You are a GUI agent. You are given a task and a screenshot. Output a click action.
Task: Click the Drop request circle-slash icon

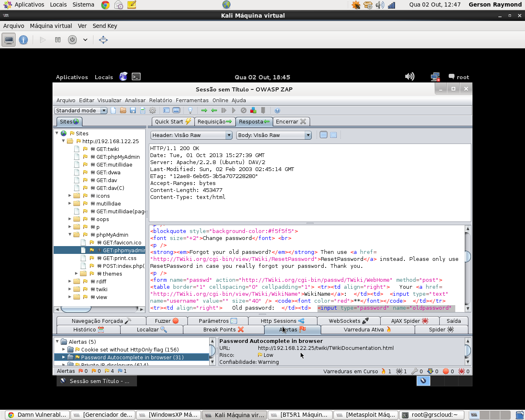[x=244, y=110]
